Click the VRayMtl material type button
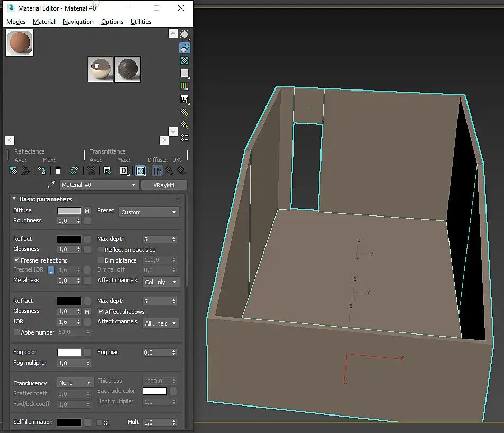This screenshot has width=504, height=433. 164,185
